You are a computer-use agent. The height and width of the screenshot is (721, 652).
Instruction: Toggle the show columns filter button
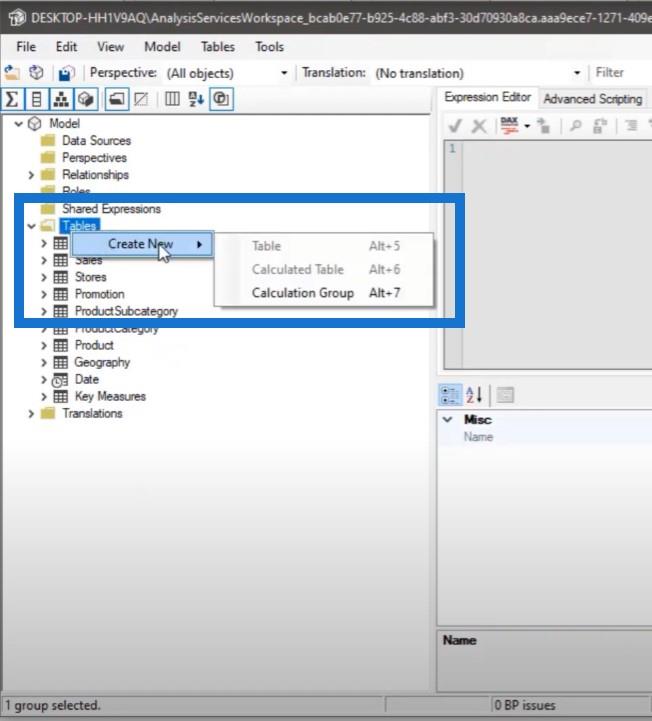point(37,99)
